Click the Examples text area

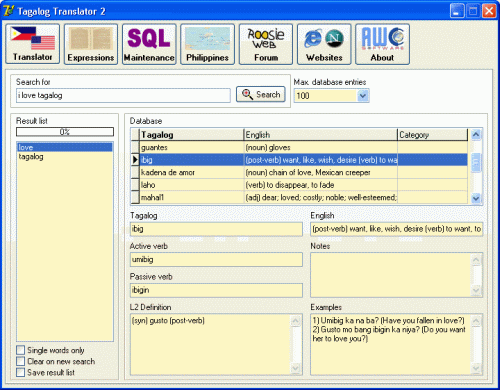click(x=391, y=344)
